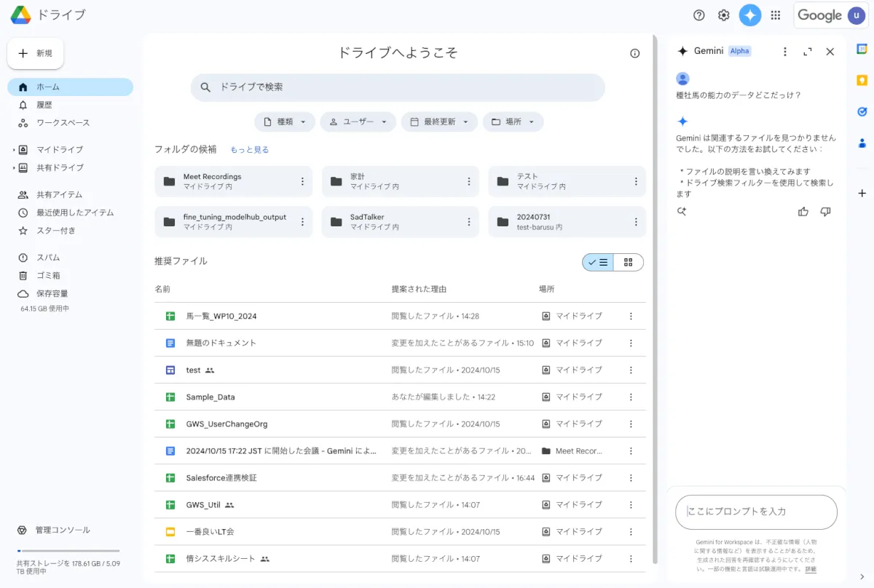Open the ユーザー filter dropdown
The width and height of the screenshot is (874, 588).
tap(358, 122)
